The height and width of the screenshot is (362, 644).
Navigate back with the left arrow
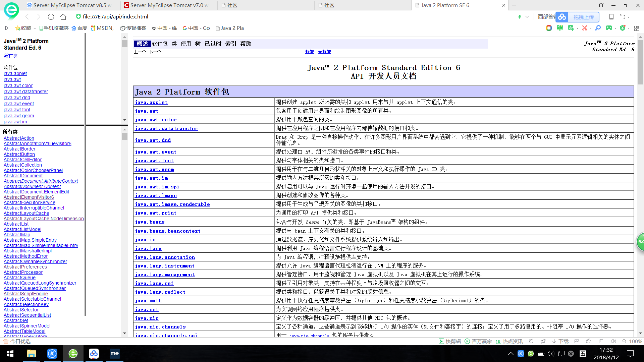coord(27,17)
